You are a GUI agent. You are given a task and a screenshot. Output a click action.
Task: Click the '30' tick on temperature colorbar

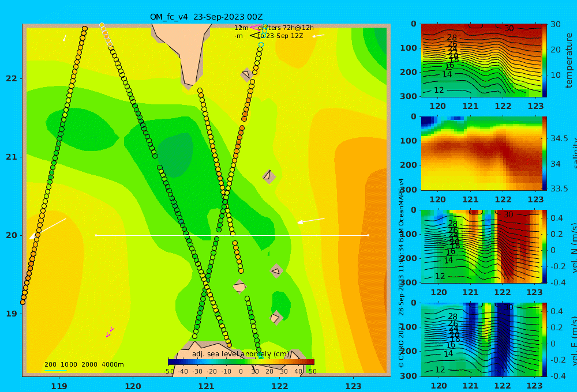point(555,24)
